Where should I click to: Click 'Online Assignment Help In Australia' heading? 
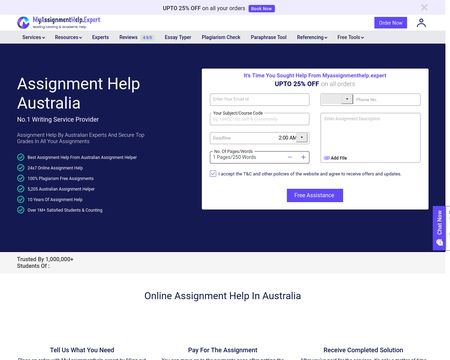[223, 296]
